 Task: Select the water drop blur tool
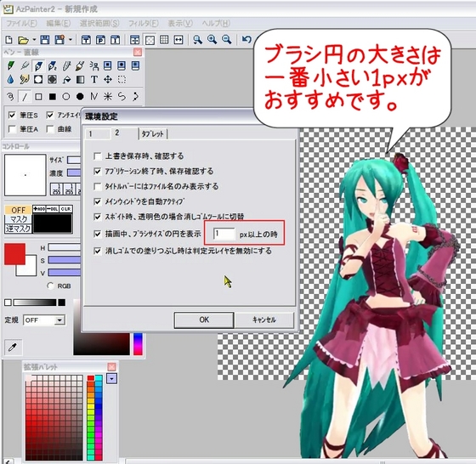(10, 80)
